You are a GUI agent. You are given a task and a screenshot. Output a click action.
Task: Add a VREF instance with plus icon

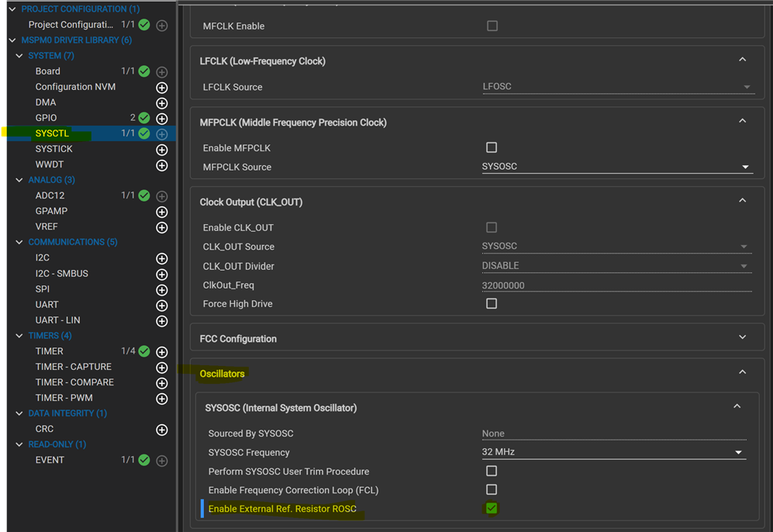point(162,227)
